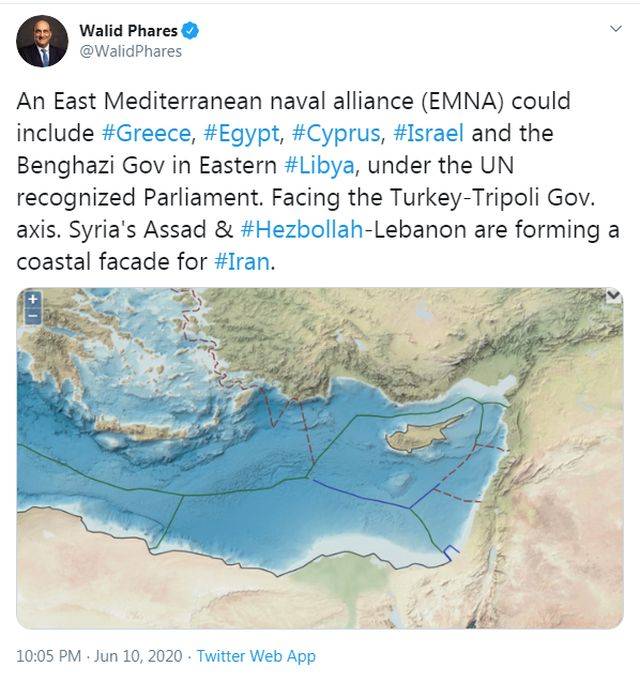640x682 pixels.
Task: Open the #Greece hashtag
Action: click(x=145, y=133)
